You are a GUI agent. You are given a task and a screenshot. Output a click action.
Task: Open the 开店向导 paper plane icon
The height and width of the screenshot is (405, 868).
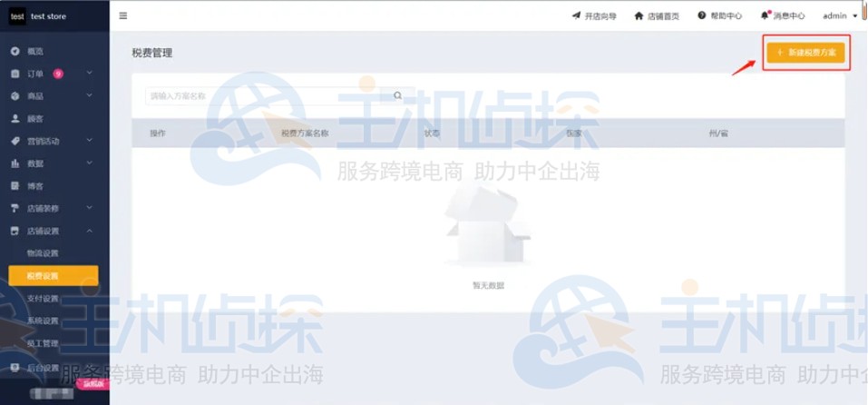[576, 15]
